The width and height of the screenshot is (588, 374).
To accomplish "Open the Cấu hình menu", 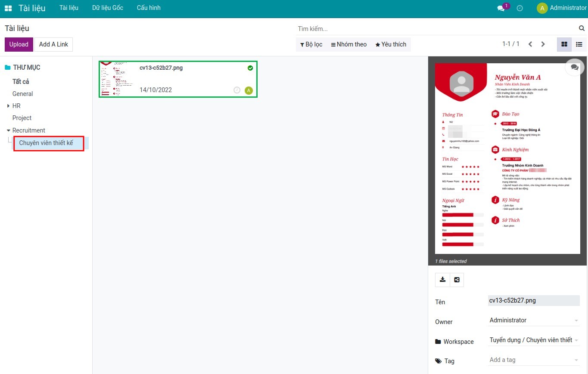I will (x=149, y=8).
